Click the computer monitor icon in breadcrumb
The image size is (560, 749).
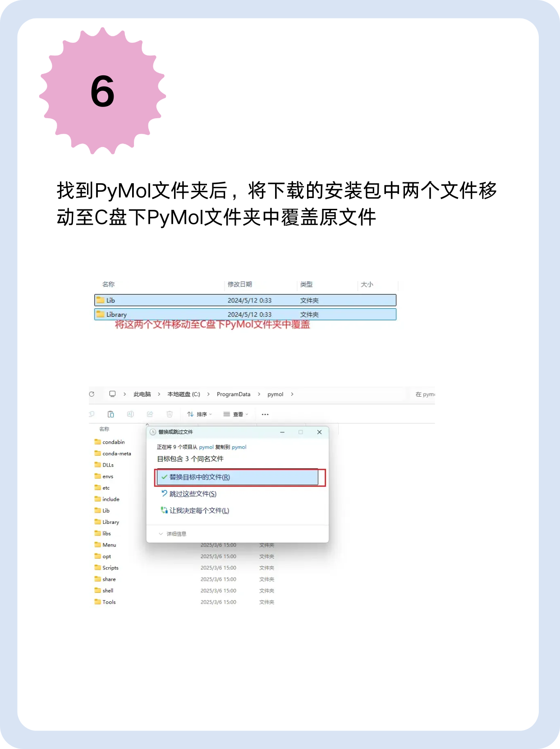[113, 394]
